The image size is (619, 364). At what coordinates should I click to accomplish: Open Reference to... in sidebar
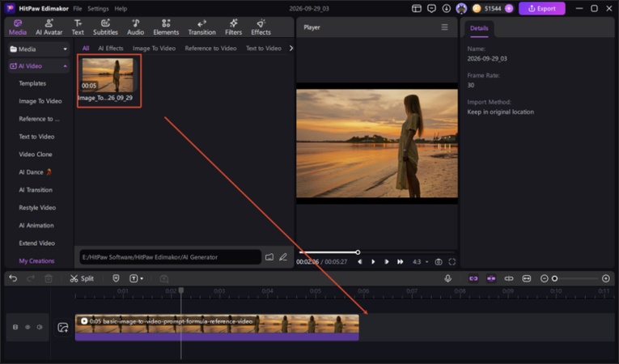(x=39, y=119)
